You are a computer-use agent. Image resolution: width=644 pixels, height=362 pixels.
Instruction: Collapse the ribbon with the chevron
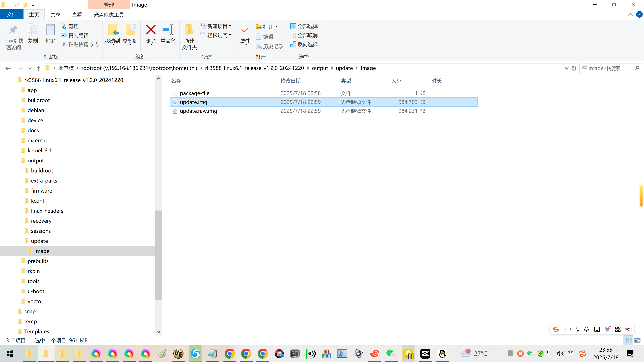point(630,14)
